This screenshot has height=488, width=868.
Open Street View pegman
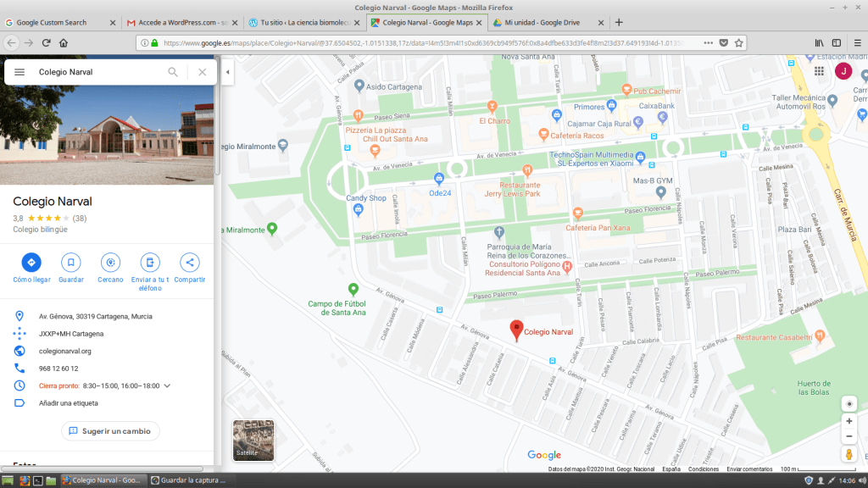click(x=849, y=455)
